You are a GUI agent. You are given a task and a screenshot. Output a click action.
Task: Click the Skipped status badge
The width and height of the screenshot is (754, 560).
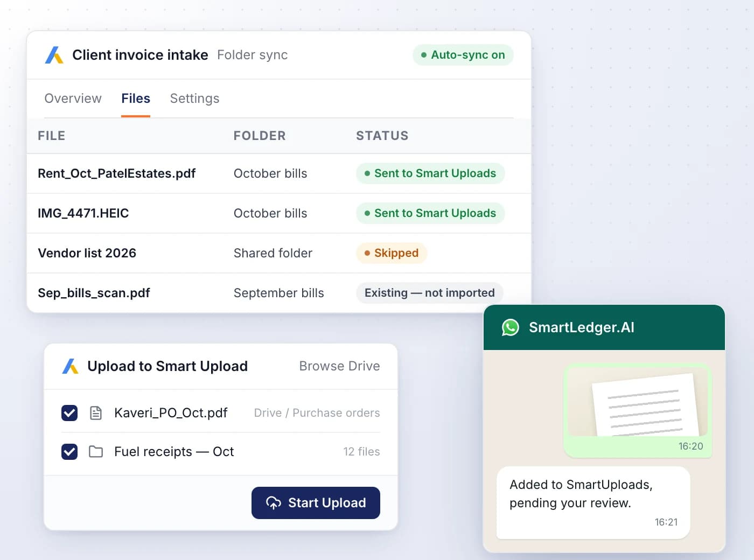click(x=392, y=253)
